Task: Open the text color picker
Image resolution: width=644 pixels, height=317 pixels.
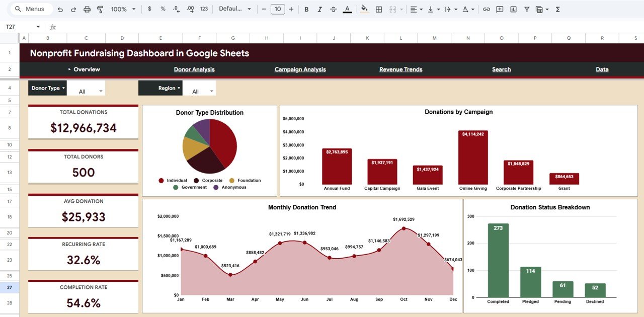Action: click(347, 9)
